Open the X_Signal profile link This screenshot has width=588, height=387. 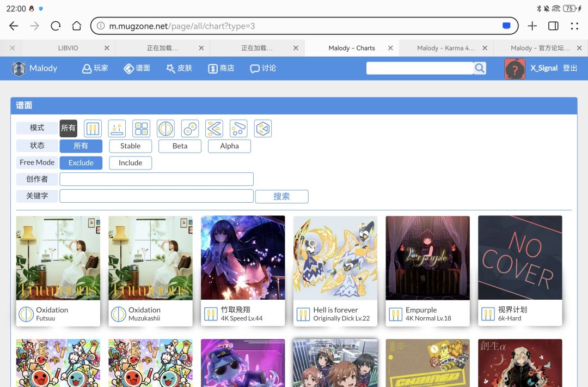pos(544,68)
